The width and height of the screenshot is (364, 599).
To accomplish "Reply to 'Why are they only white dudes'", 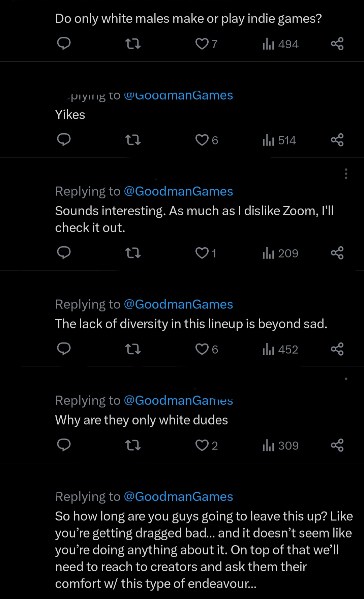I will pyautogui.click(x=64, y=445).
